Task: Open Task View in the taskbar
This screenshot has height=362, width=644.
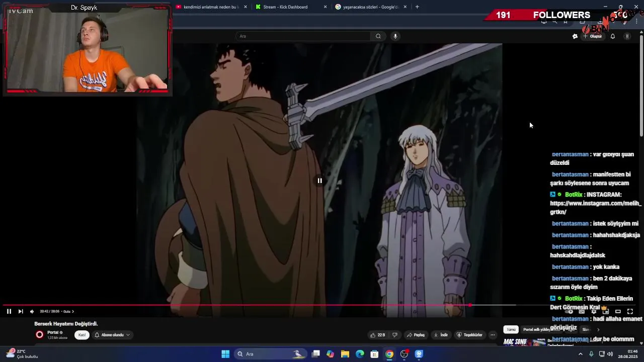Action: (x=316, y=354)
